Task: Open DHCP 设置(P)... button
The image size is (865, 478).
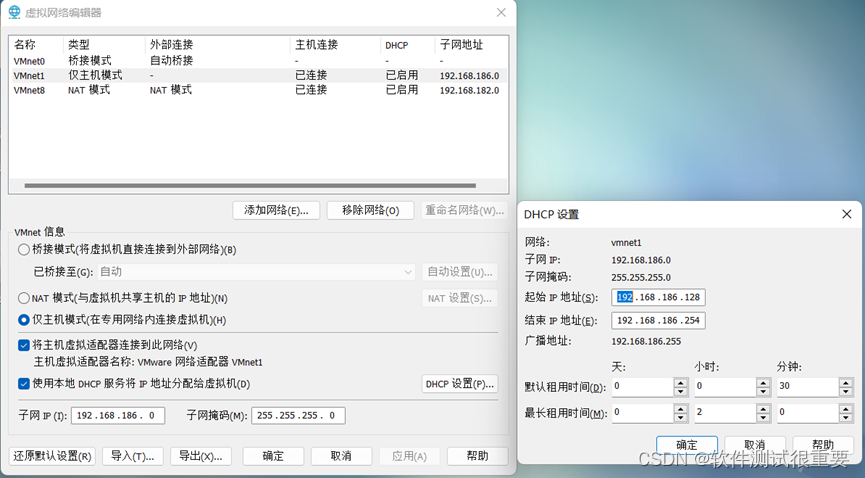Action: coord(460,384)
